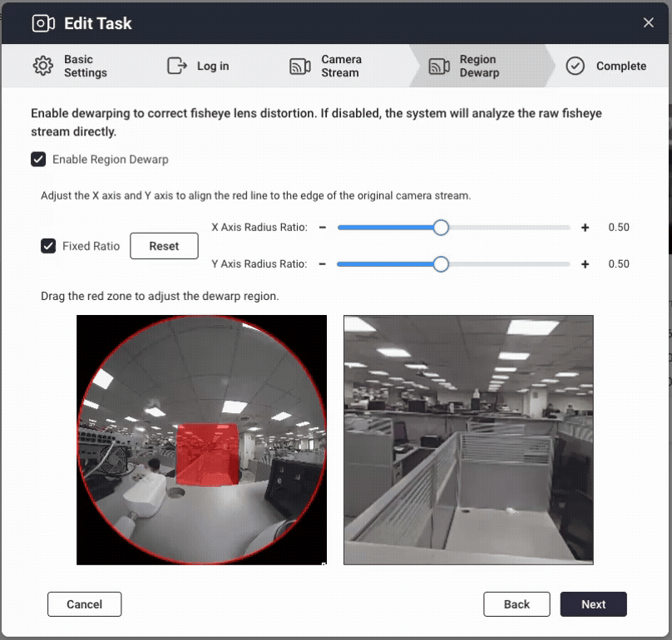Click the camera icon beside Edit Task title
This screenshot has height=640, width=672.
tap(43, 23)
